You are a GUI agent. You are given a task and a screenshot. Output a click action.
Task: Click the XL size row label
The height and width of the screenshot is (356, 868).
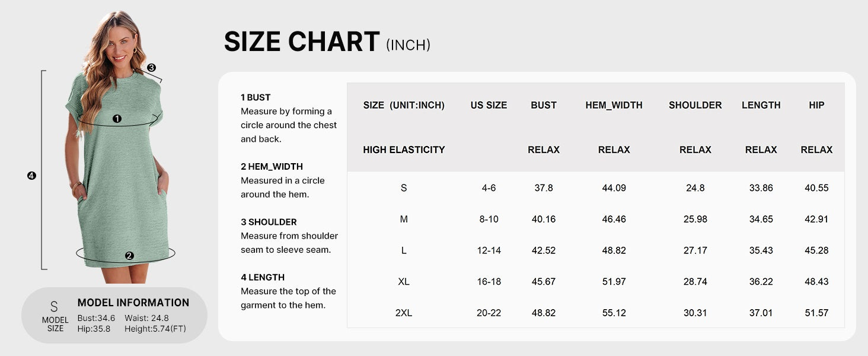(404, 281)
